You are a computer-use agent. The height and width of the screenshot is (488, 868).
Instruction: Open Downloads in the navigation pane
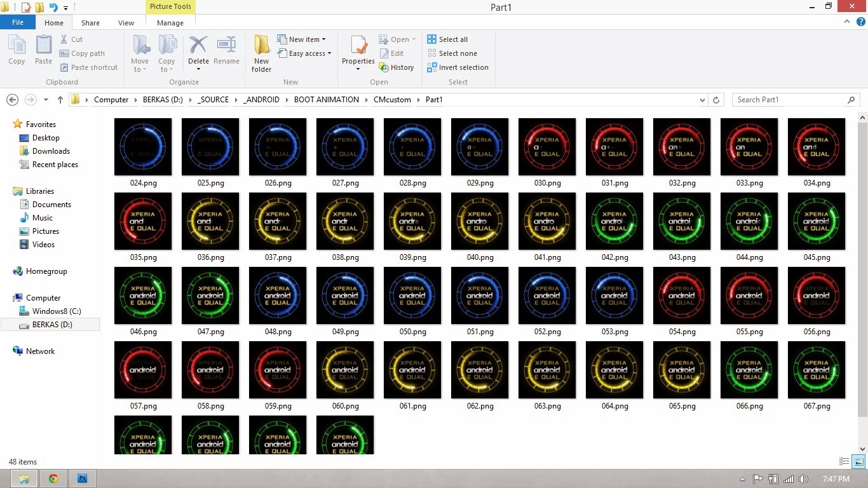click(51, 151)
